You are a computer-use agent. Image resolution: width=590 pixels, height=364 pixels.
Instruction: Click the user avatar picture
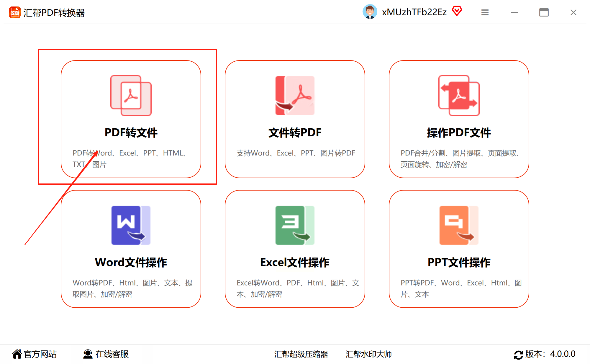(370, 12)
